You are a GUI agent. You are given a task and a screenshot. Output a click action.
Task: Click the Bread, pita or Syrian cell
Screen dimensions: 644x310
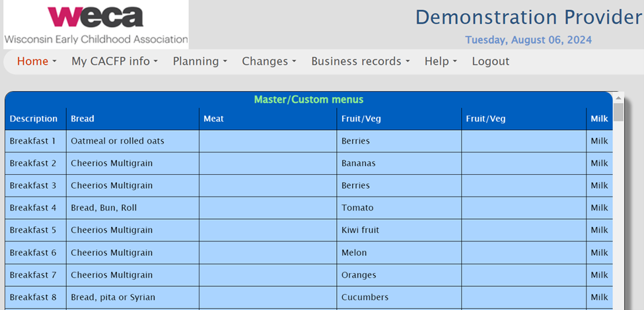(x=113, y=297)
